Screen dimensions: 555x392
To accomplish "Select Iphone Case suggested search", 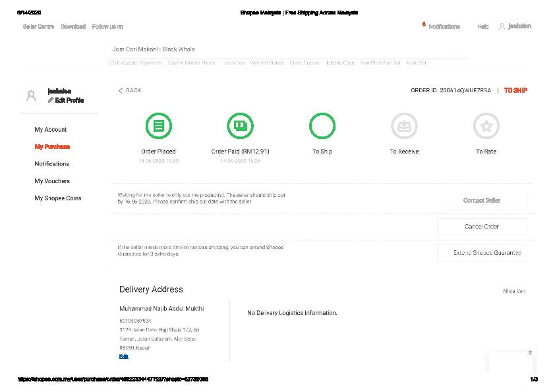I will (x=340, y=63).
